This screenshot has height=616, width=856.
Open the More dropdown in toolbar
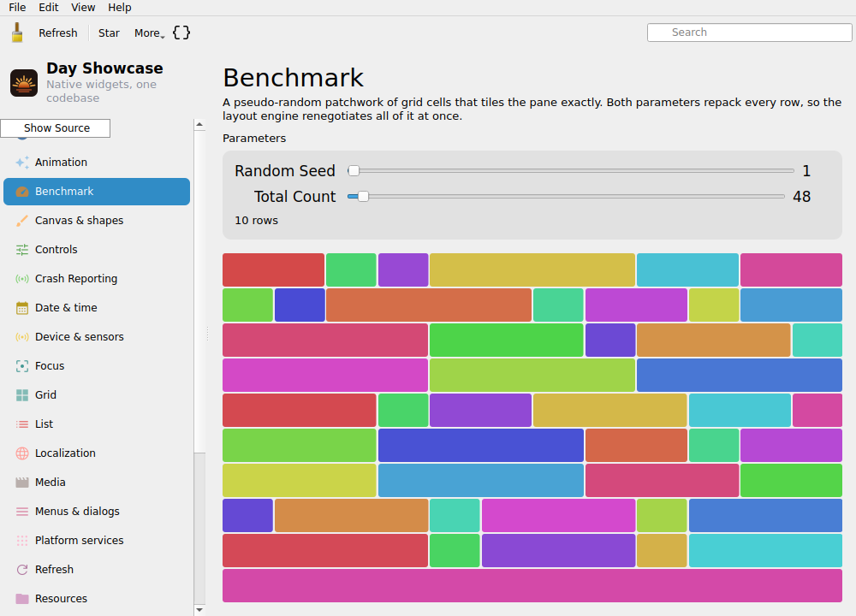(x=149, y=33)
